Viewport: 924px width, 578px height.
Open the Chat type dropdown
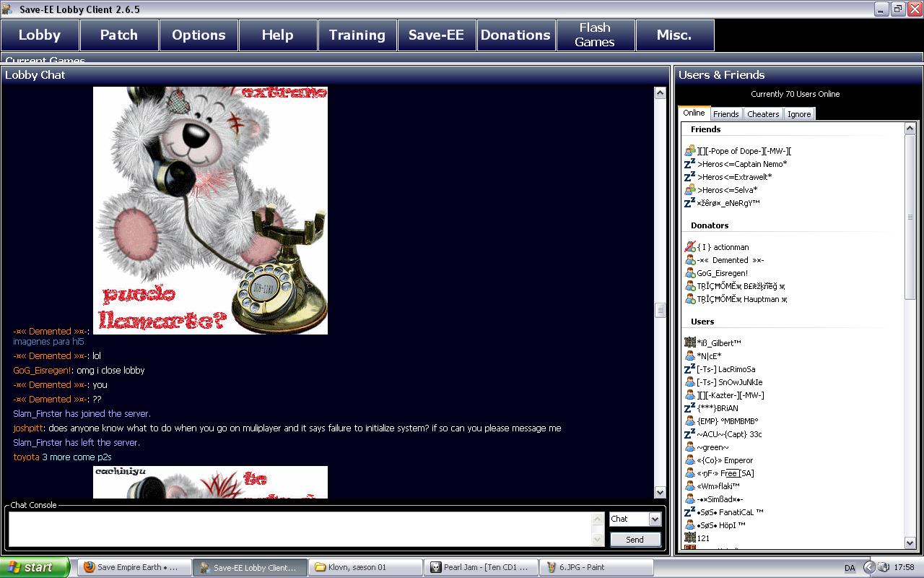[x=654, y=519]
